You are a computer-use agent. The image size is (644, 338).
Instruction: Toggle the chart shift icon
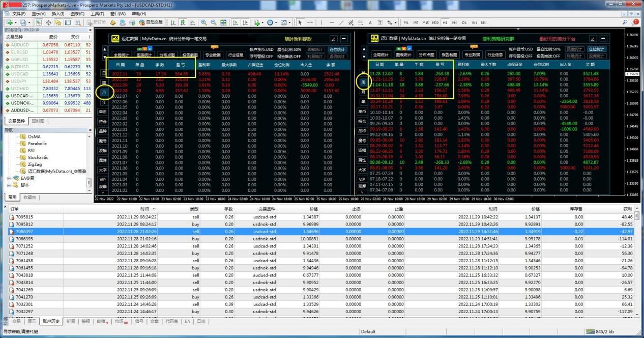click(245, 22)
